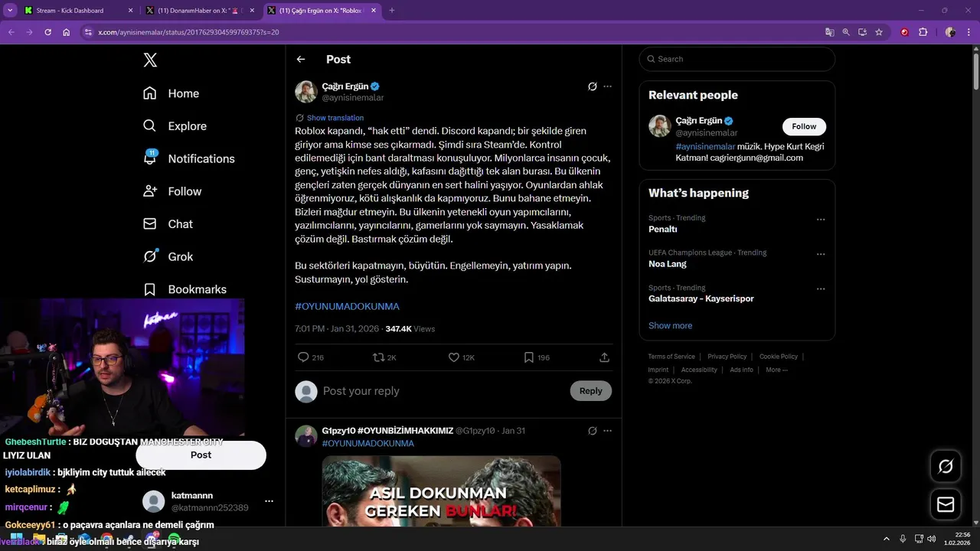Open taskbar volume speaker icon

pyautogui.click(x=931, y=539)
